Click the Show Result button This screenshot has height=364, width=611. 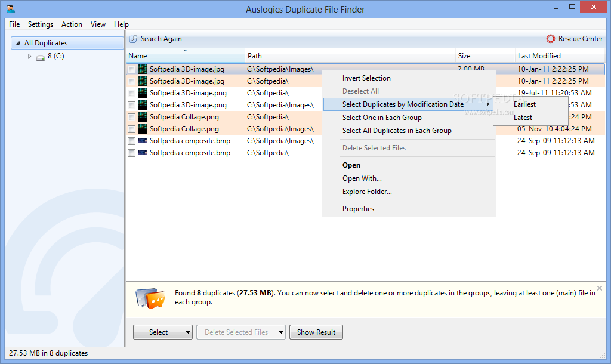pos(316,332)
